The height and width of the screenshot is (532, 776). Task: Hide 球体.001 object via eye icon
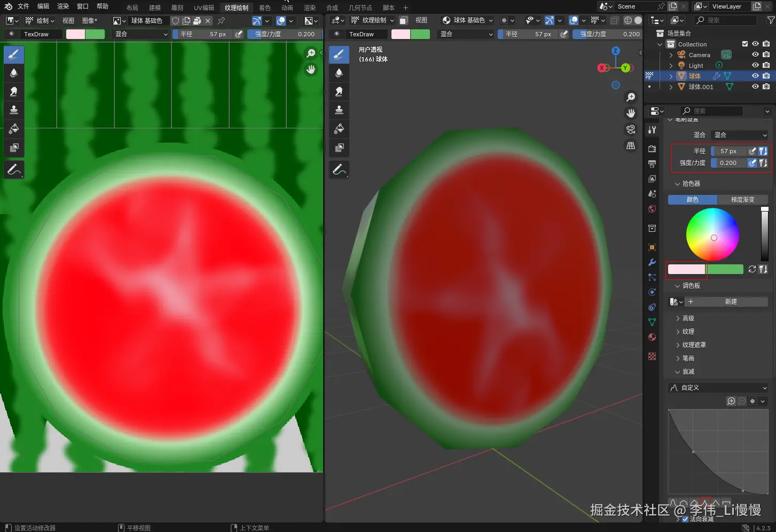pyautogui.click(x=755, y=87)
